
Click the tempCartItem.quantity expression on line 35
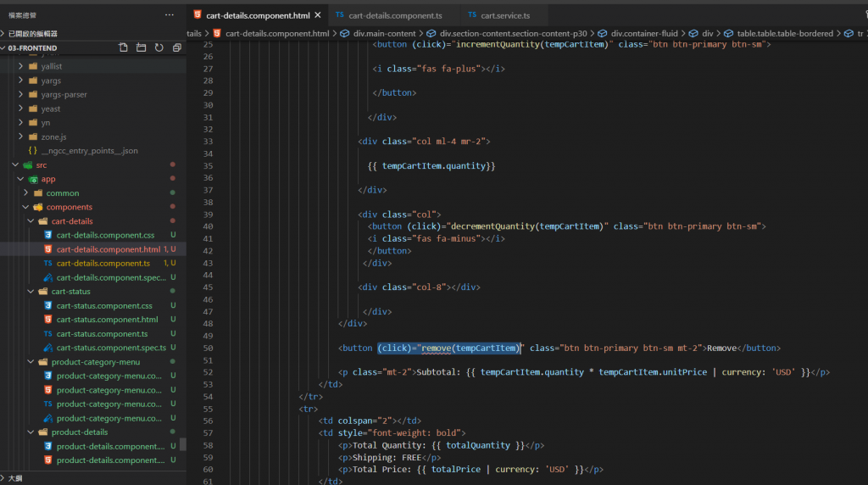433,166
